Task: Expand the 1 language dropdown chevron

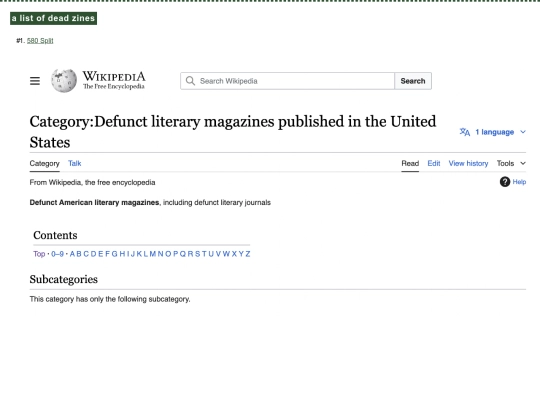Action: click(x=523, y=132)
